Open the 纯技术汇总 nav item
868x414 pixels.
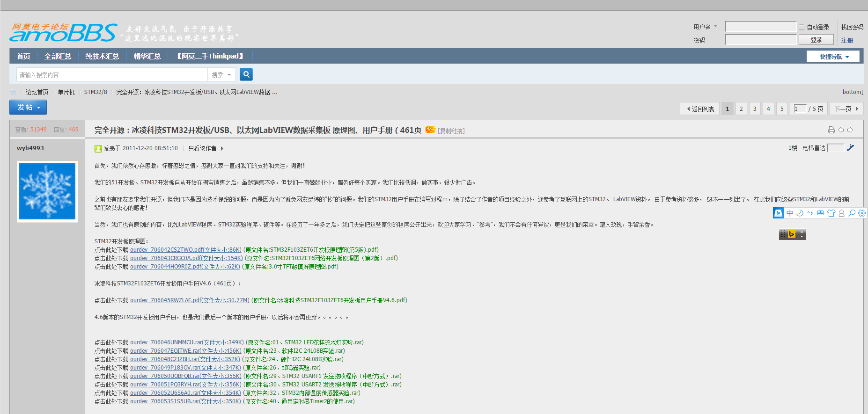[x=102, y=56]
